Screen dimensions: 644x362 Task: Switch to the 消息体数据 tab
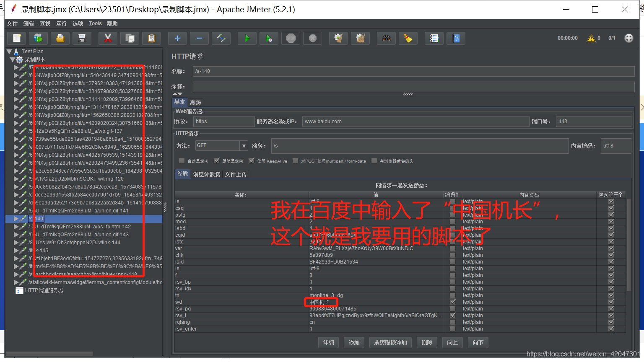[207, 174]
